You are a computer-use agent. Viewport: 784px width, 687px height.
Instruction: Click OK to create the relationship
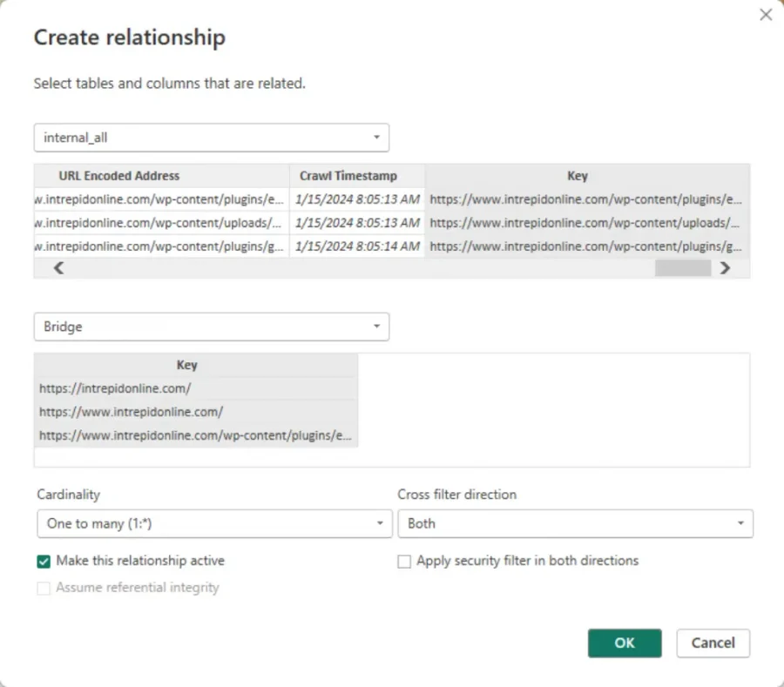(x=625, y=643)
